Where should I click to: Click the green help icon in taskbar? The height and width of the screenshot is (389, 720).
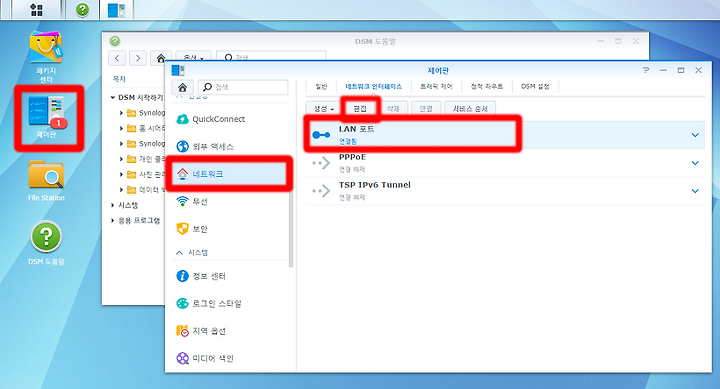click(83, 10)
